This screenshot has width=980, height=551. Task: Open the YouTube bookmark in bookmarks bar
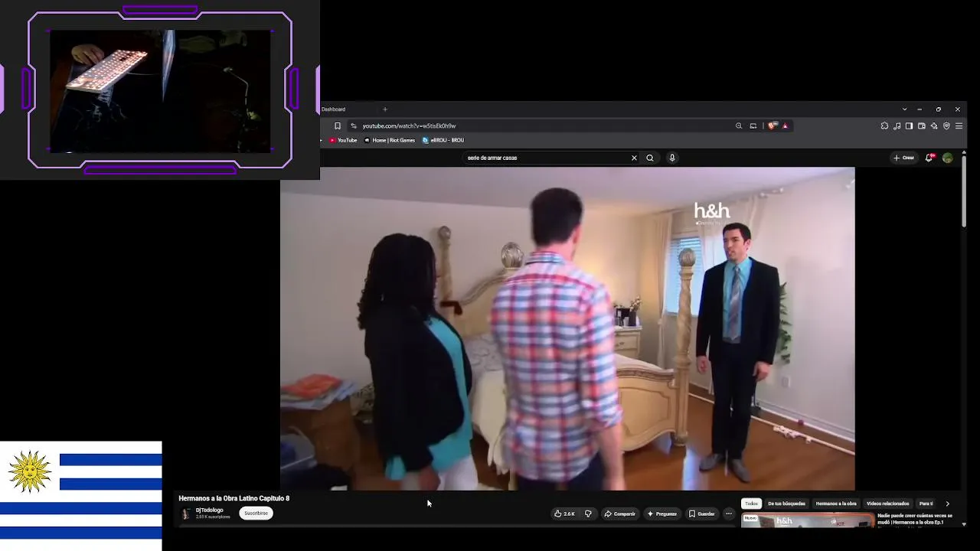(x=343, y=141)
